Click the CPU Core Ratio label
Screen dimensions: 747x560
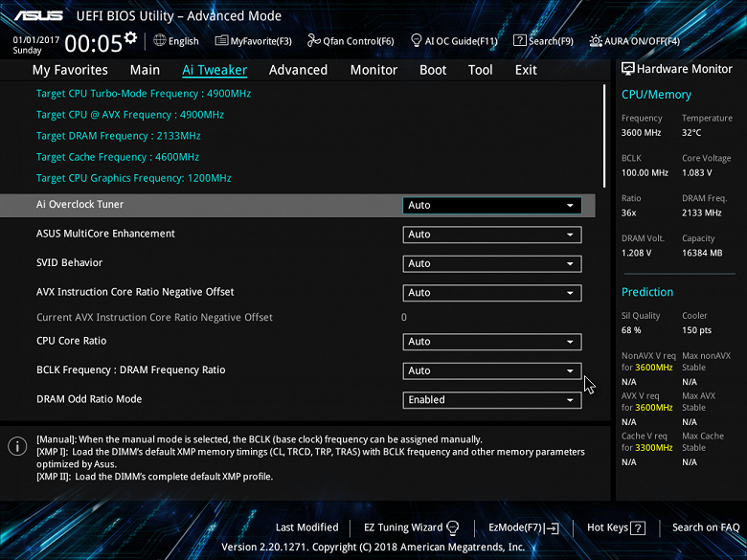click(x=72, y=341)
